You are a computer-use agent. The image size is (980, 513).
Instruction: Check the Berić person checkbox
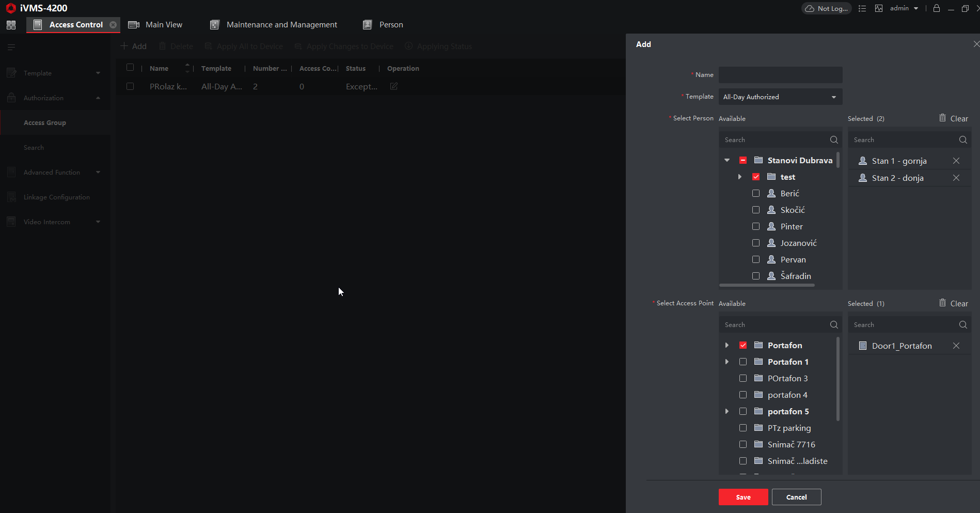point(756,194)
